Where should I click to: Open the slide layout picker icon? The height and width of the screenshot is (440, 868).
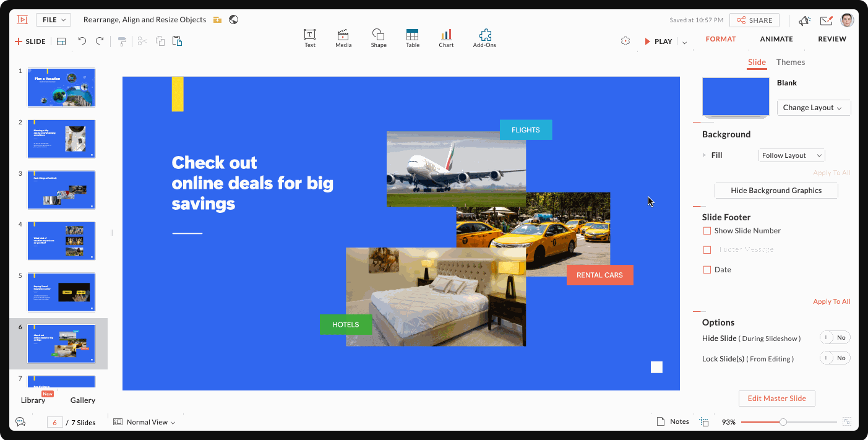[x=61, y=41]
